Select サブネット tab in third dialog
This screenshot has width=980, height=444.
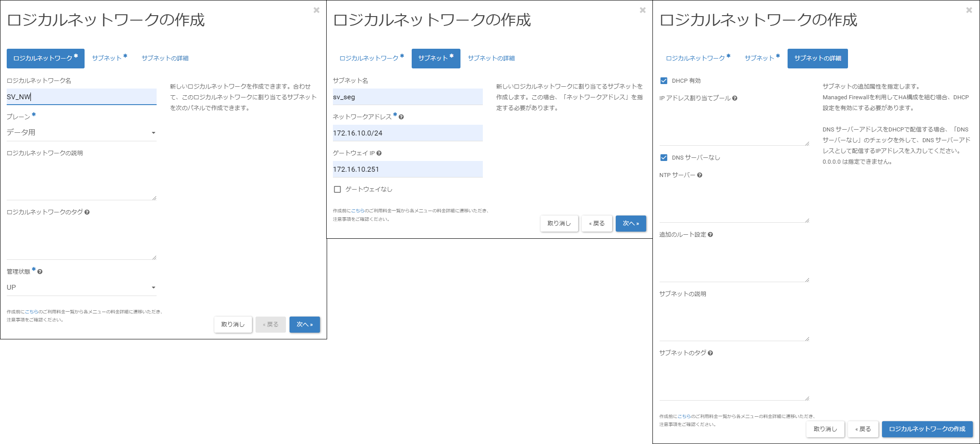(762, 59)
